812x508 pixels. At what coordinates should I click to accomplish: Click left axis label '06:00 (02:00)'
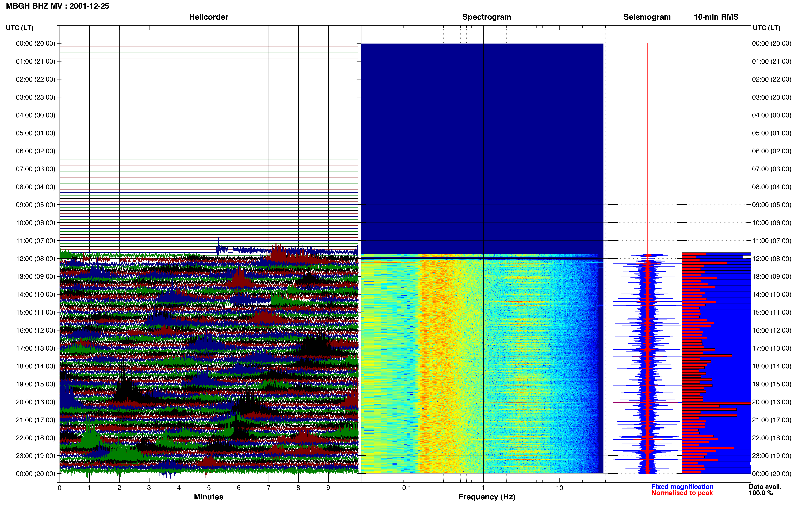(x=36, y=151)
